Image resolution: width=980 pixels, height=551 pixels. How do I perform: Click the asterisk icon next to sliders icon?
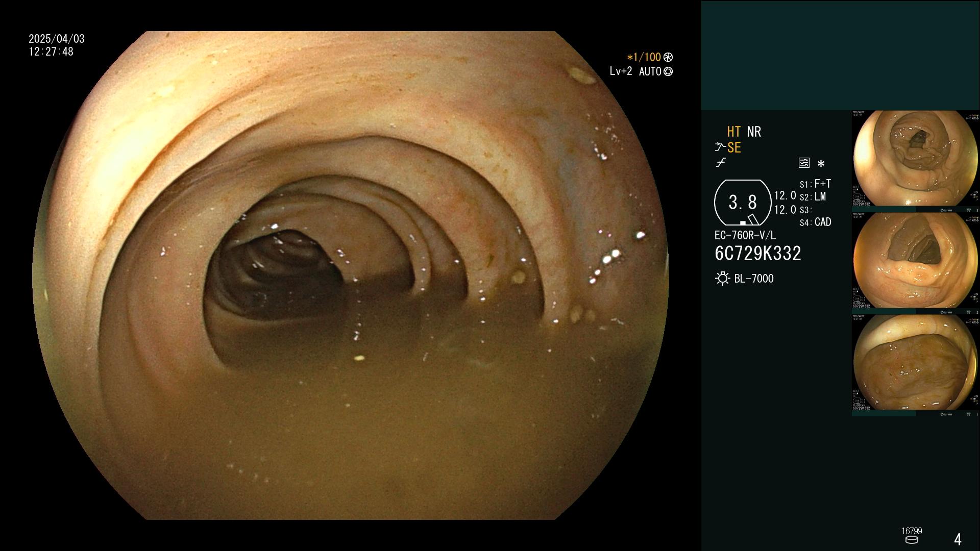(x=821, y=163)
